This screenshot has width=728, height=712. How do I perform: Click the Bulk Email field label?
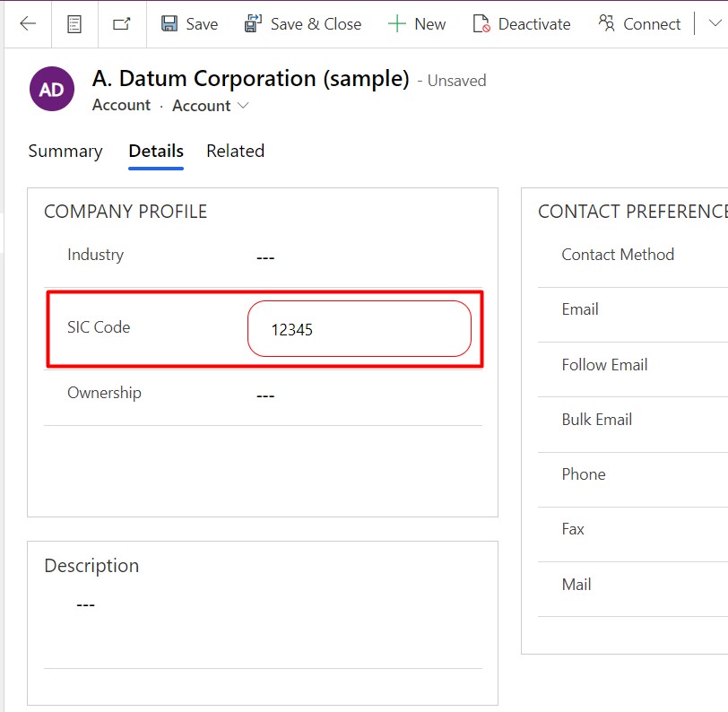(596, 420)
